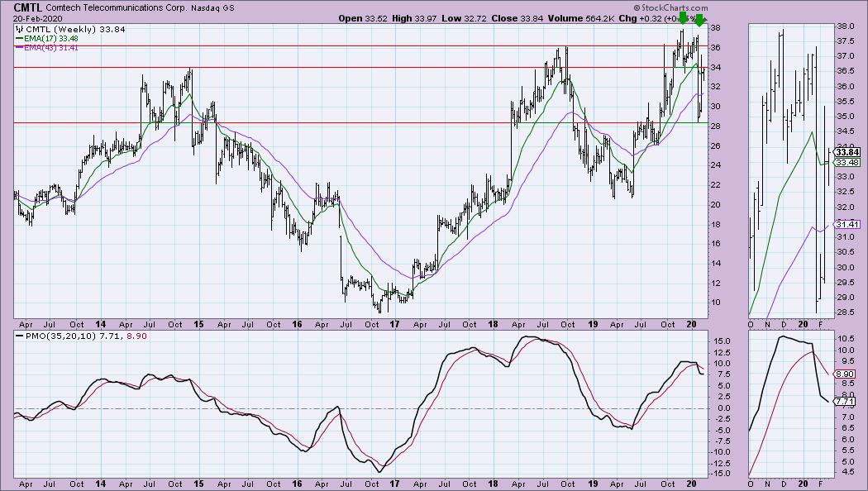Click the boxed 33.84 price tag in zoom panel
This screenshot has width=868, height=491.
(847, 152)
